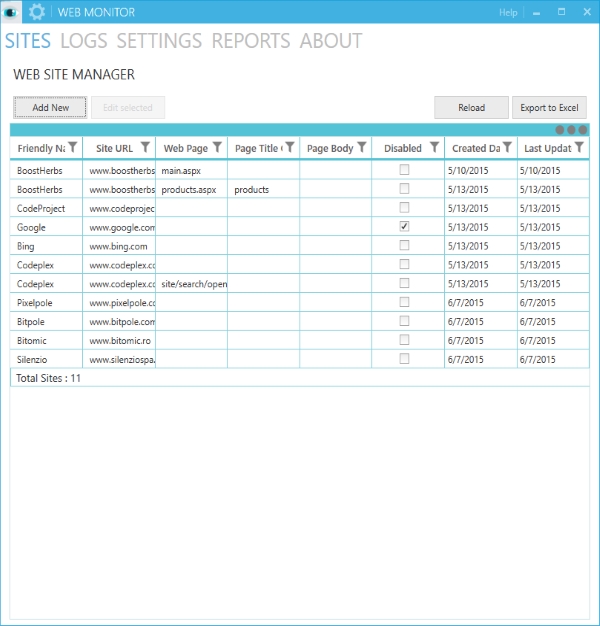
Task: Toggle Disabled checkbox for CodeProject row
Action: (404, 208)
